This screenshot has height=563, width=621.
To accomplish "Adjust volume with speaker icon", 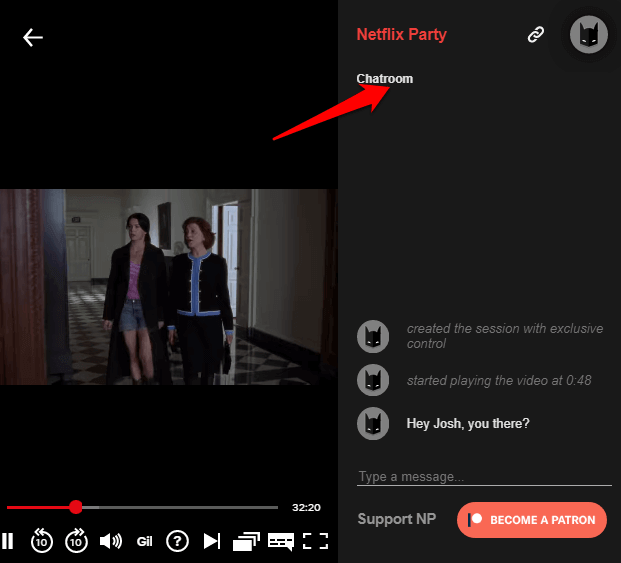I will [110, 541].
